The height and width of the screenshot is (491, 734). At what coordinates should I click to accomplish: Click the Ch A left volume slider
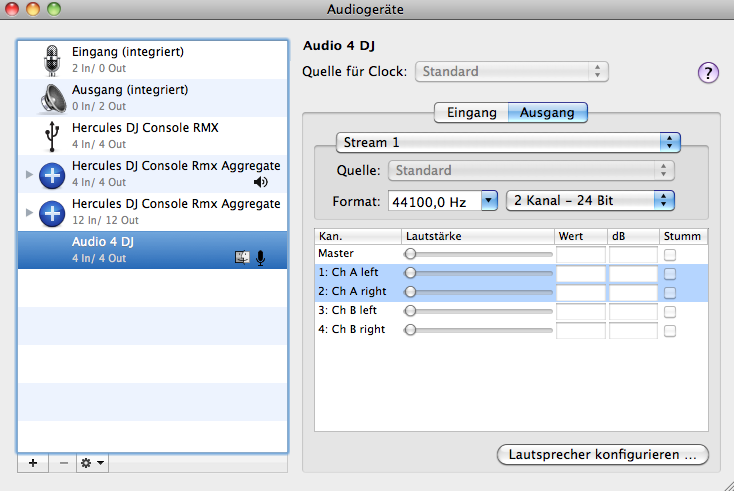(478, 273)
